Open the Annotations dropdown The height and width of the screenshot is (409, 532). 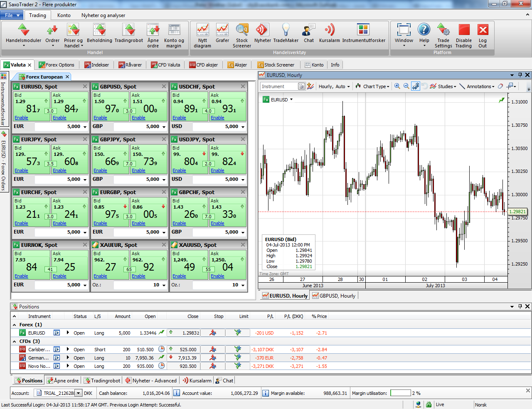click(477, 86)
